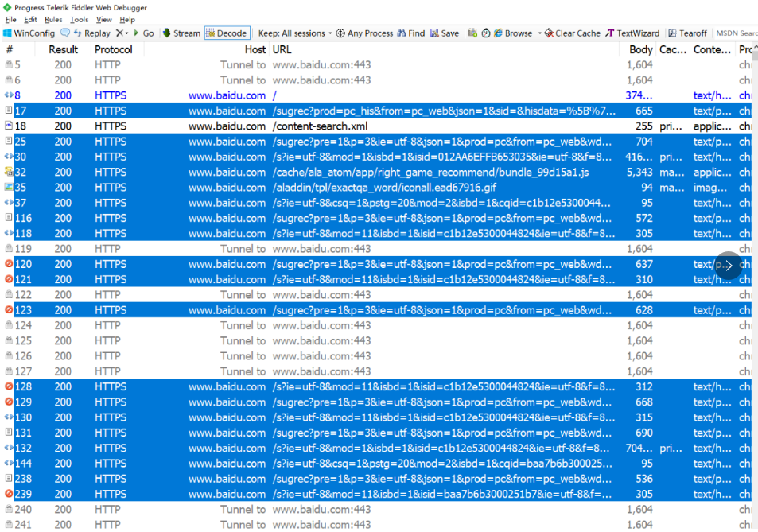Click the Content-Type column header

tap(712, 49)
